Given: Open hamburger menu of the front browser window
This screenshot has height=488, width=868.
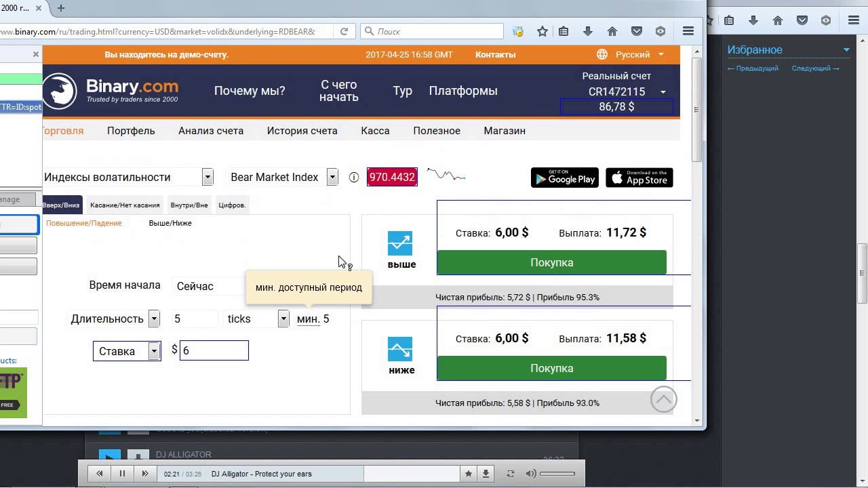Looking at the screenshot, I should tap(688, 31).
